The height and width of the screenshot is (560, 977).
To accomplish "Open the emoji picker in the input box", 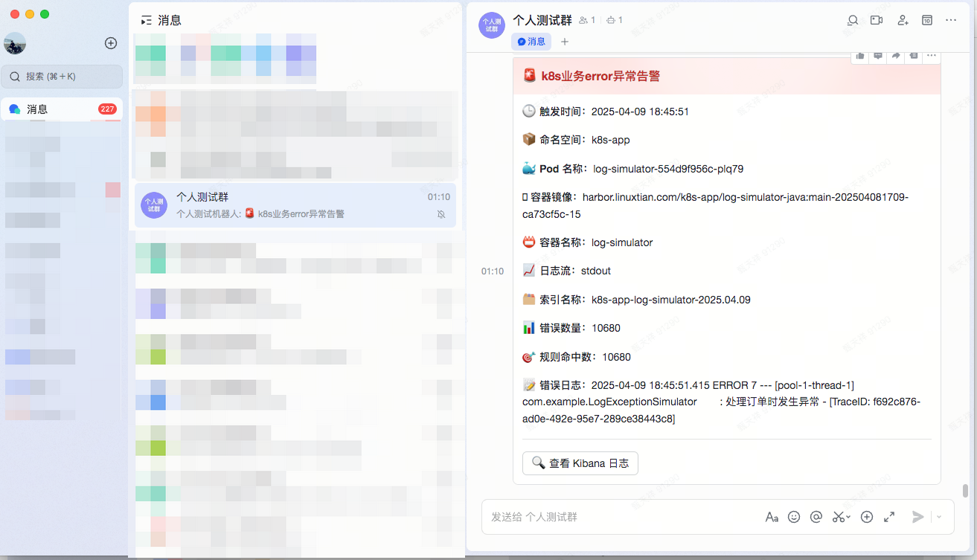I will [x=794, y=517].
